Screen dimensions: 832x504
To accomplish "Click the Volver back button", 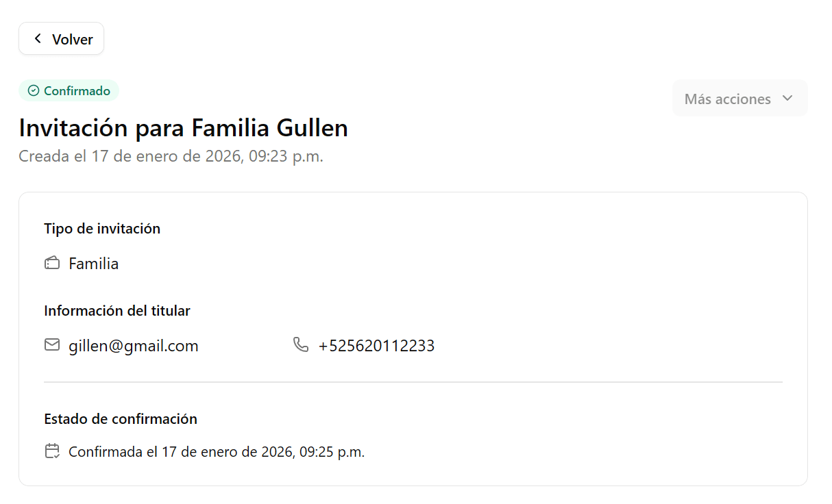I will pos(61,39).
